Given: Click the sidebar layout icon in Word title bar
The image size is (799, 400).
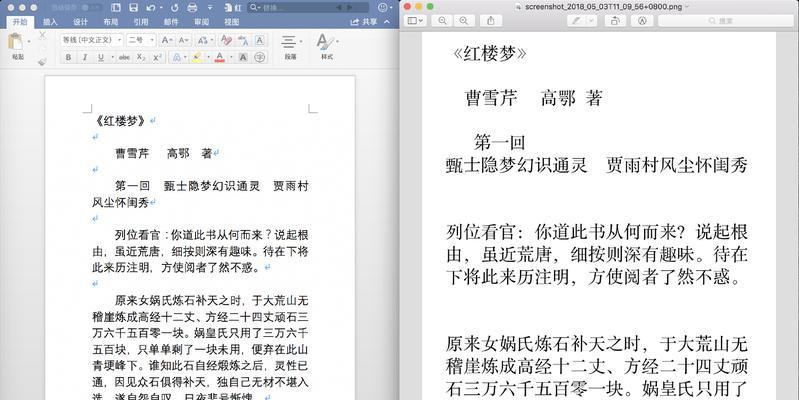Looking at the screenshot, I should [x=116, y=8].
